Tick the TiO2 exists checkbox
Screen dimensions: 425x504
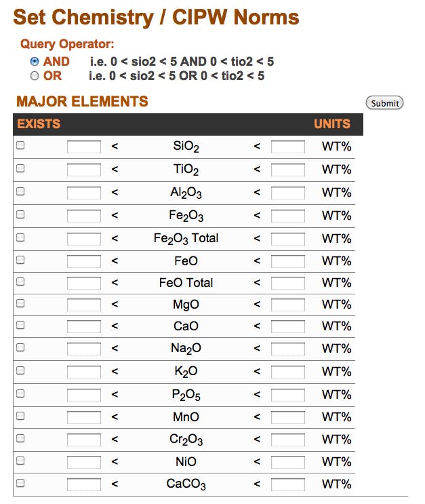pyautogui.click(x=20, y=168)
